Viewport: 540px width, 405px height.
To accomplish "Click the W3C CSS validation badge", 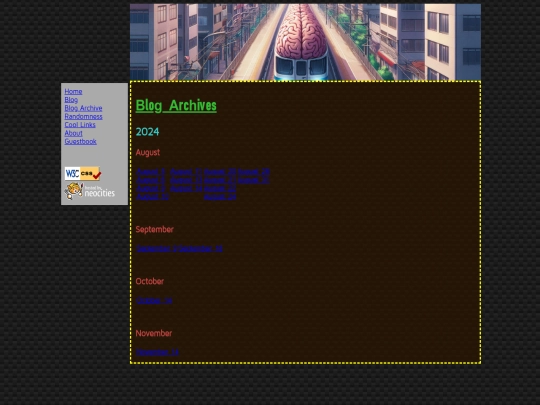I will (83, 174).
